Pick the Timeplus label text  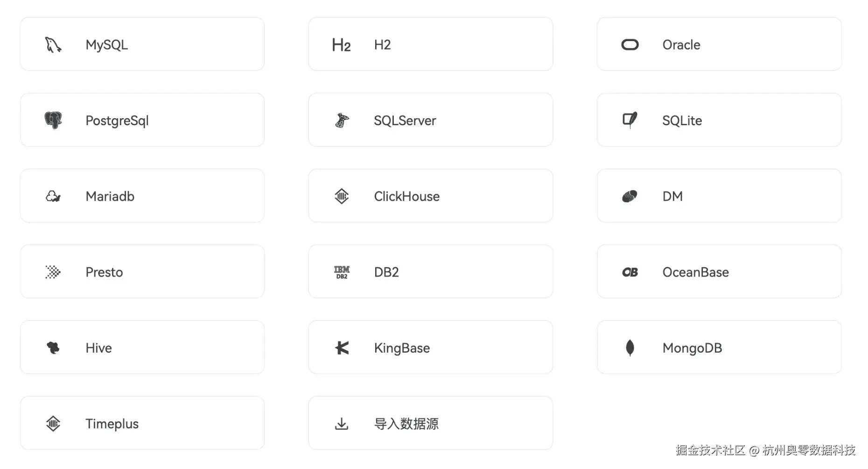pos(112,424)
